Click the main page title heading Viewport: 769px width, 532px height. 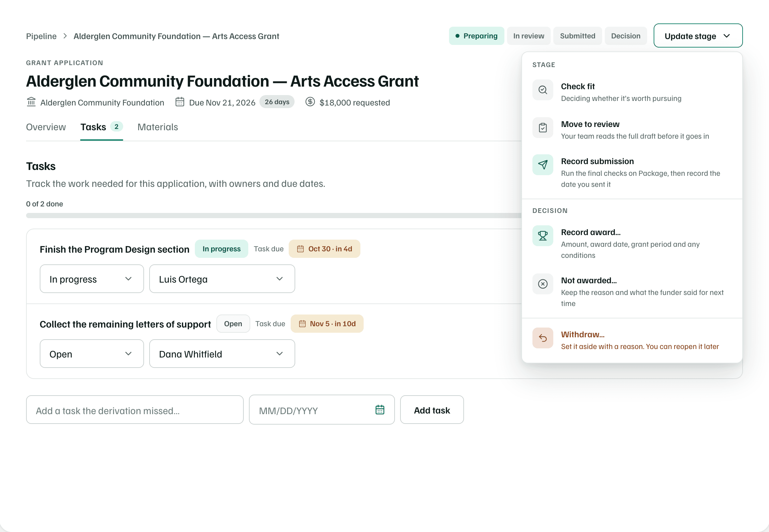pos(222,81)
